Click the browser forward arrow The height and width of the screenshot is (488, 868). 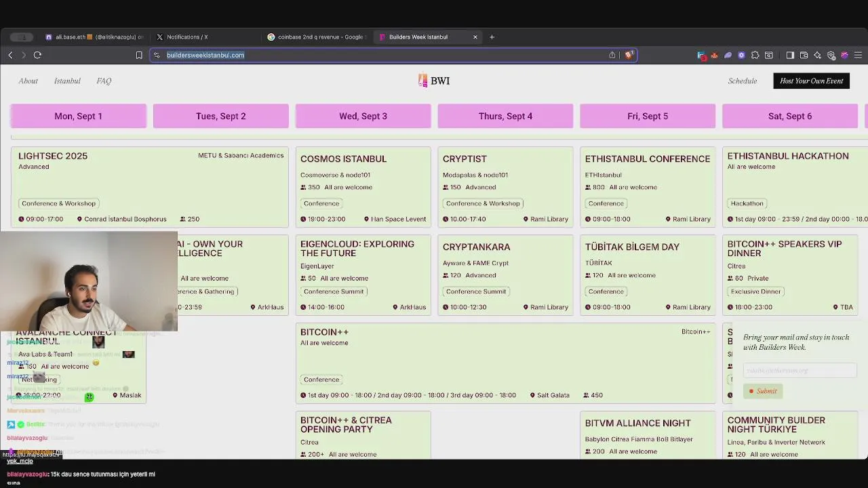pyautogui.click(x=23, y=55)
